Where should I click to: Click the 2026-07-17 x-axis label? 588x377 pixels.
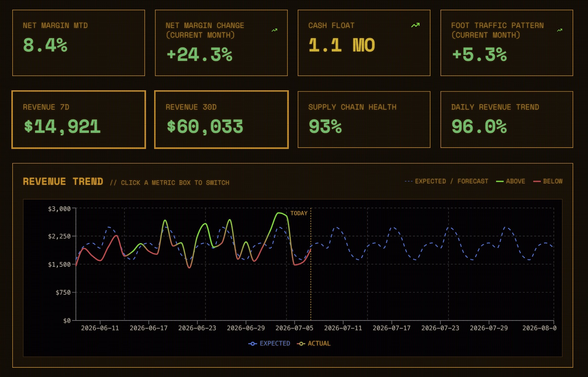coord(392,328)
